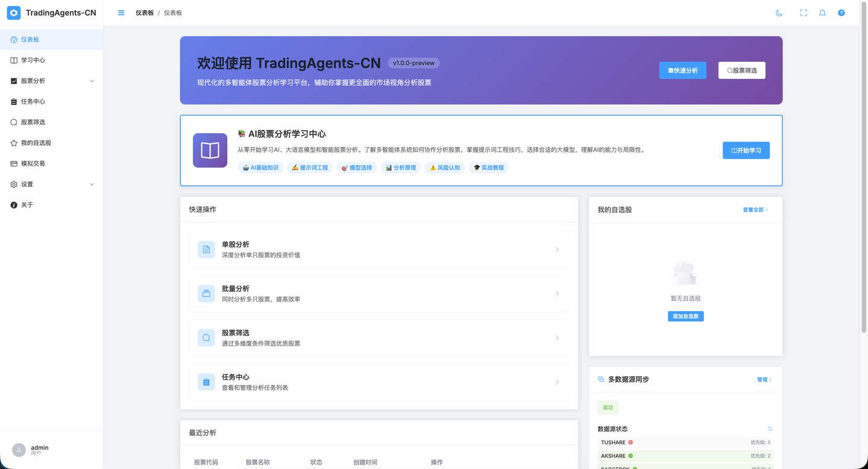This screenshot has height=469, width=868.
Task: Click the 优先级: 3 text in TUSHARE row
Action: (760, 442)
